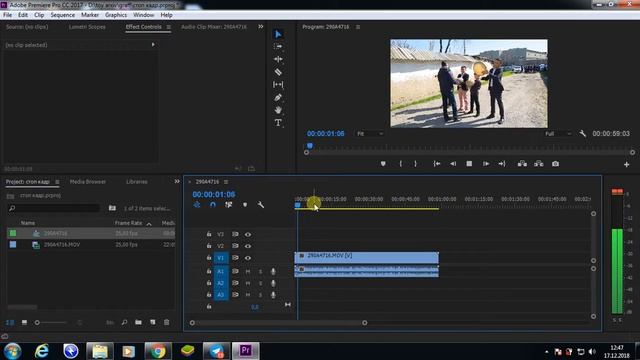Switch to Lumetri Scopes tab
Image resolution: width=640 pixels, height=360 pixels.
87,27
